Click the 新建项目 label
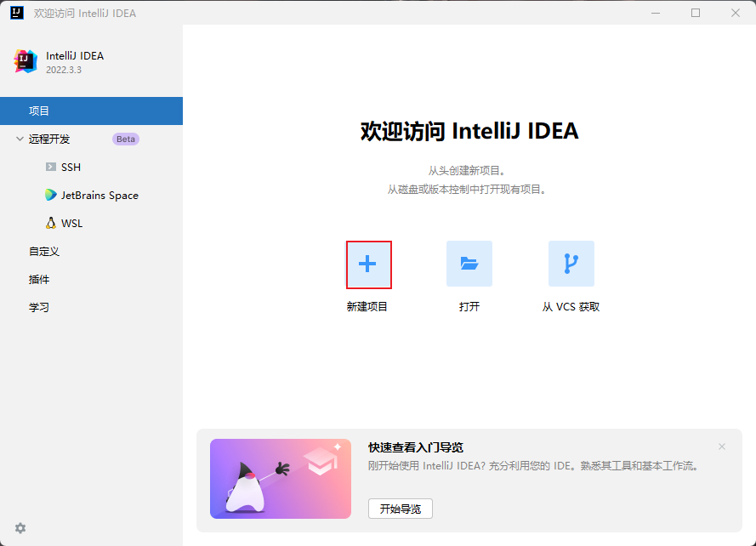 click(x=367, y=307)
